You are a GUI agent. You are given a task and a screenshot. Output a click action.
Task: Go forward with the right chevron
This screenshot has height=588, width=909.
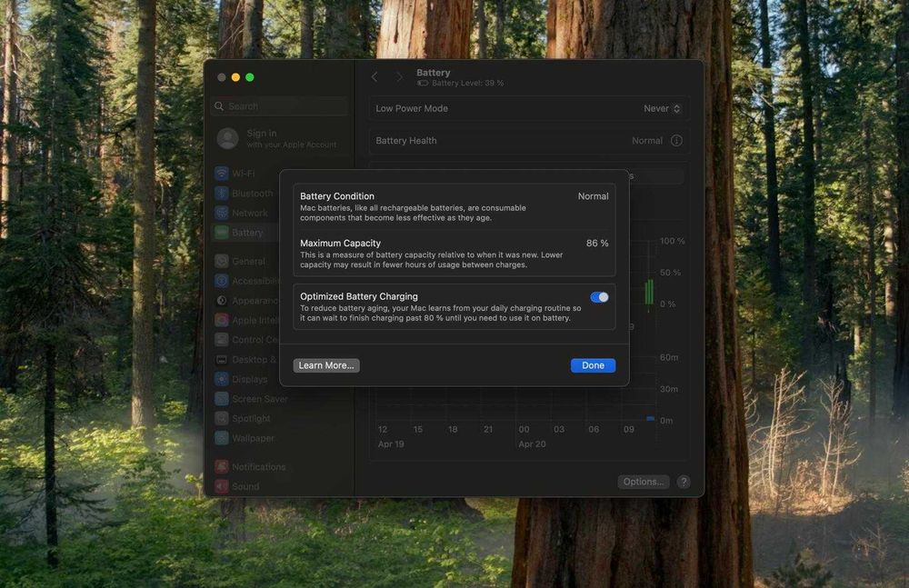click(399, 77)
